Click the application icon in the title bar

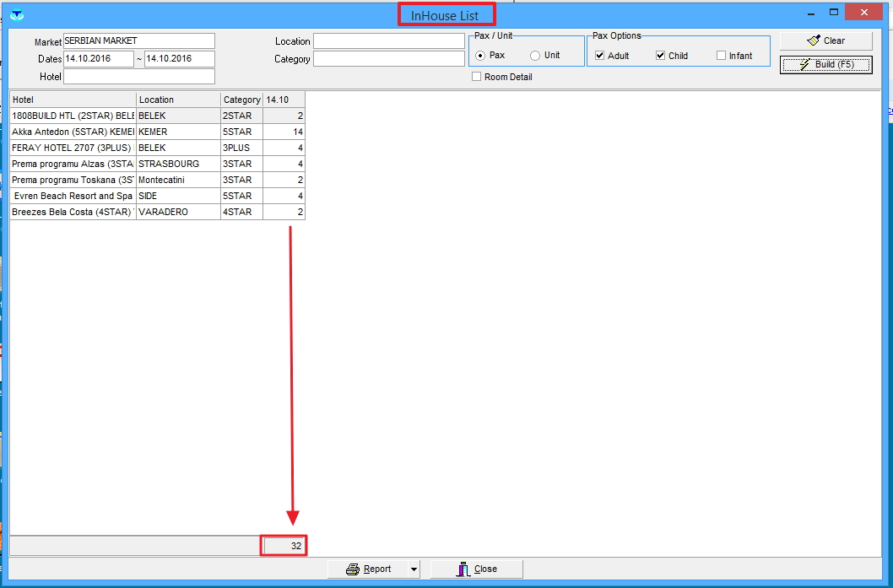point(16,14)
